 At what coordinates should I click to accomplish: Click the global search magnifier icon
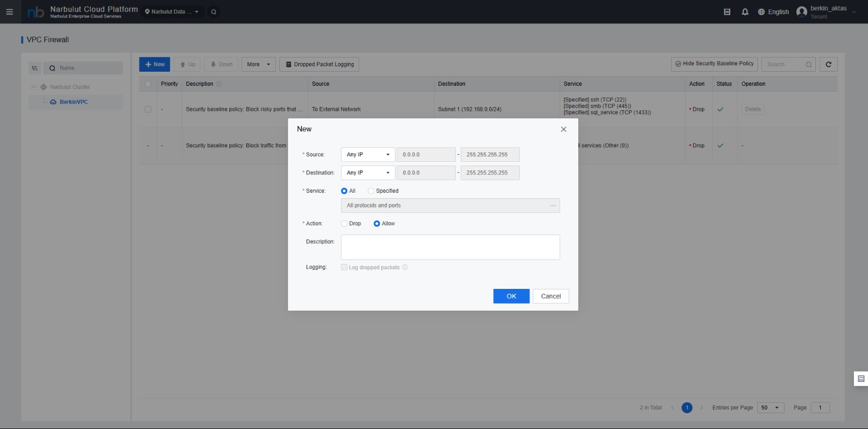click(214, 12)
